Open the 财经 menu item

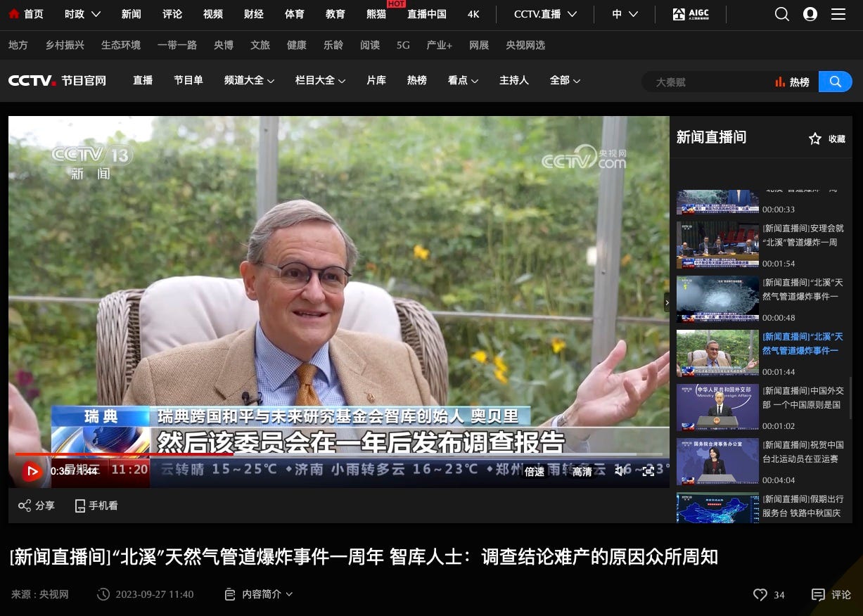254,14
